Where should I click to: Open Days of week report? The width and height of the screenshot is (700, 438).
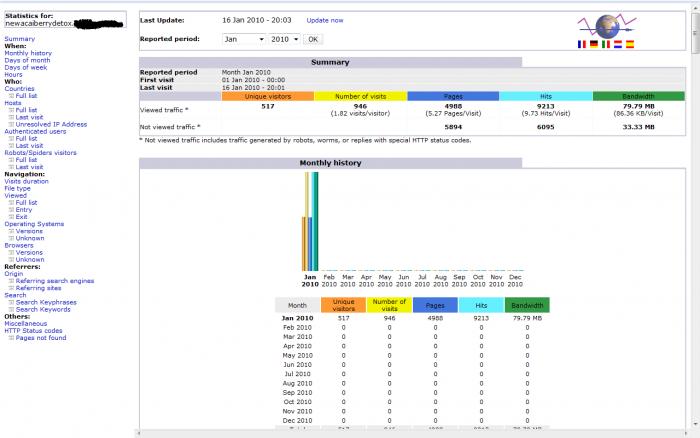26,67
